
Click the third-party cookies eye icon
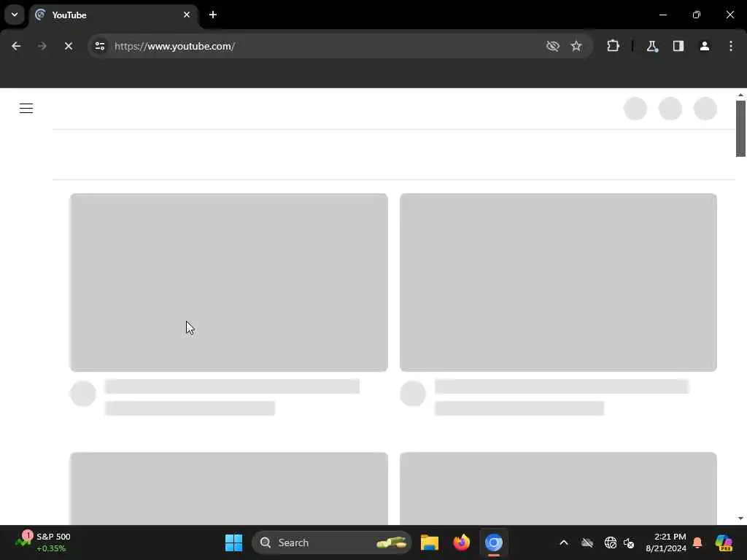[553, 46]
